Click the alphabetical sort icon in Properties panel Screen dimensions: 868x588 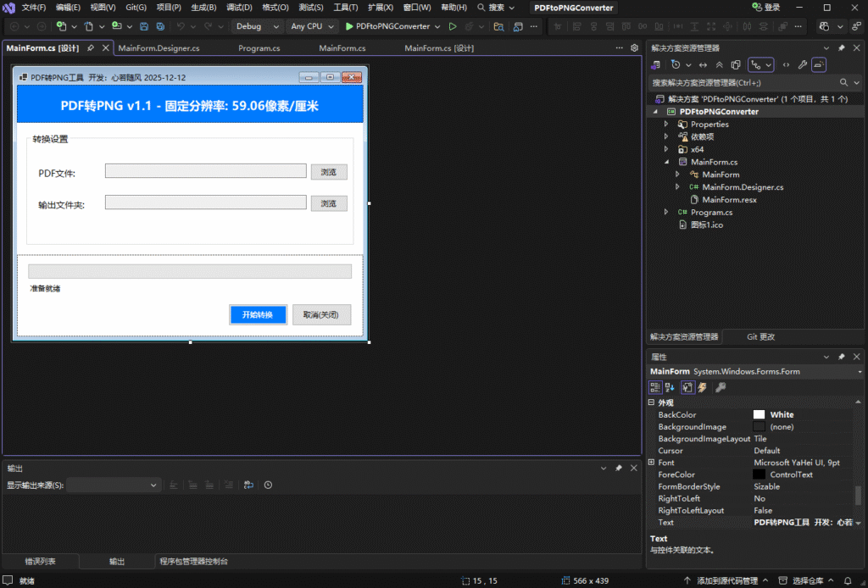pos(670,387)
